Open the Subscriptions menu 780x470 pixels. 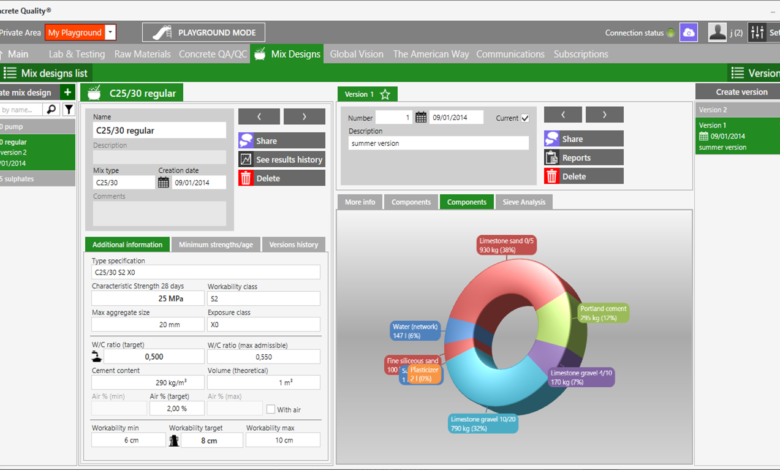[581, 54]
